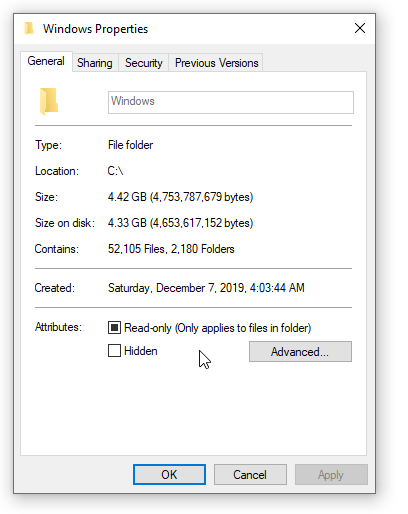Click the Cancel button
408x514 pixels.
tap(250, 474)
